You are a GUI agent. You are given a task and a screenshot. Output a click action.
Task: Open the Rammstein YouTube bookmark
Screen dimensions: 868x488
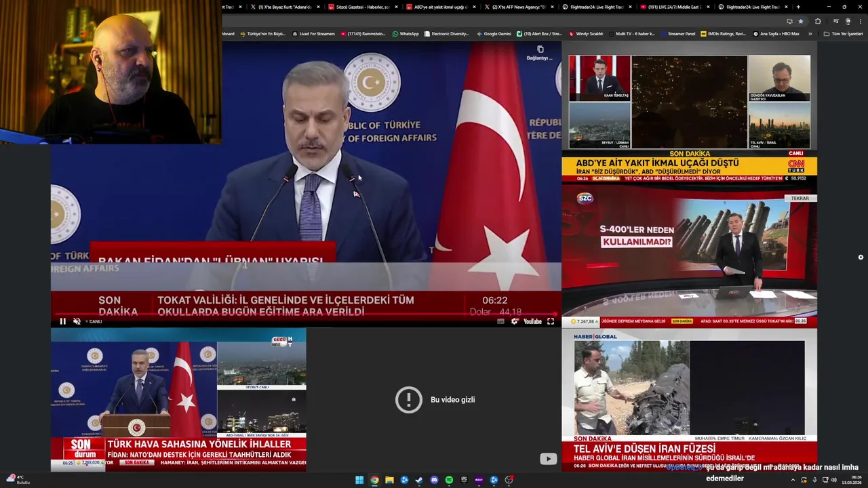pyautogui.click(x=363, y=33)
